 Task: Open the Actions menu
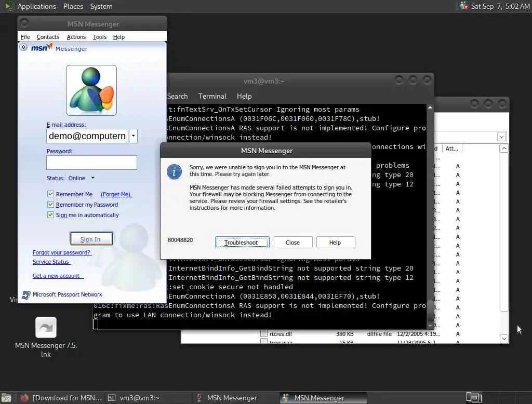(76, 37)
